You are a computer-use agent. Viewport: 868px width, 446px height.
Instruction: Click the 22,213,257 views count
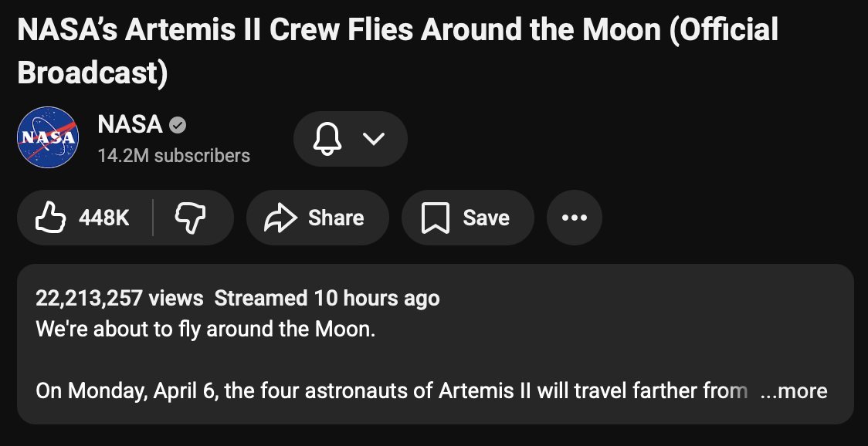point(119,299)
